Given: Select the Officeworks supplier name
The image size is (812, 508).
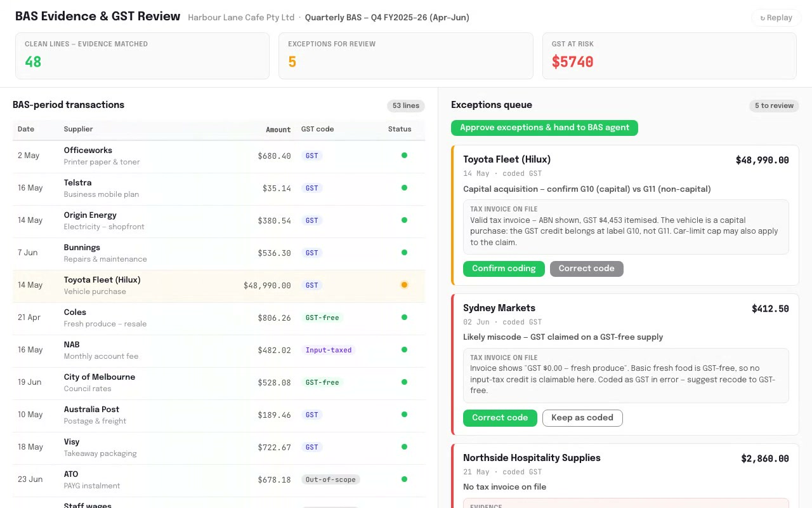Looking at the screenshot, I should click(88, 150).
